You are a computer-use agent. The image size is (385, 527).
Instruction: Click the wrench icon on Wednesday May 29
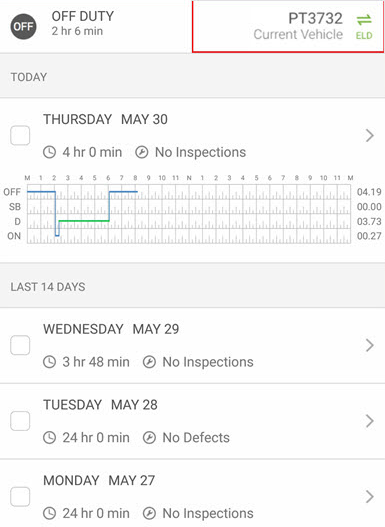pyautogui.click(x=149, y=362)
